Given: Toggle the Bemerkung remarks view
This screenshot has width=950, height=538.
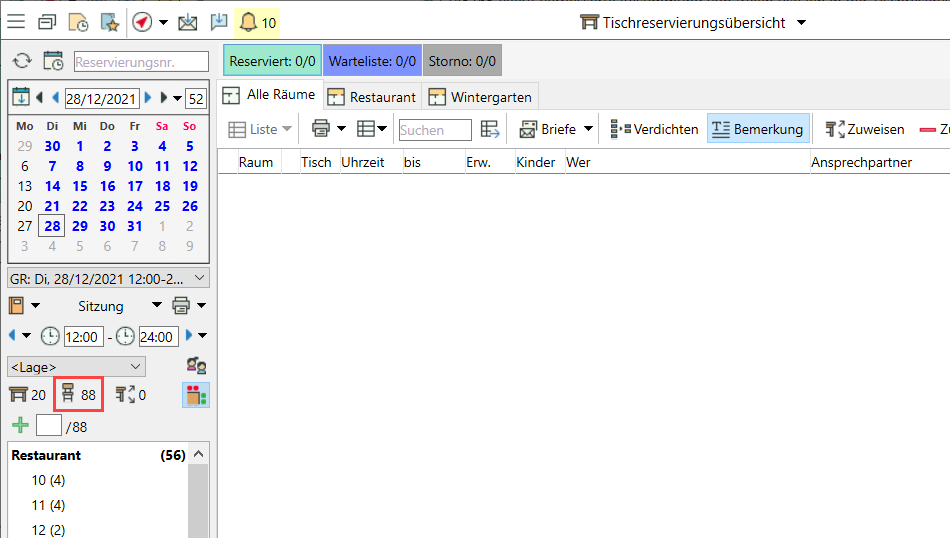Looking at the screenshot, I should 758,129.
